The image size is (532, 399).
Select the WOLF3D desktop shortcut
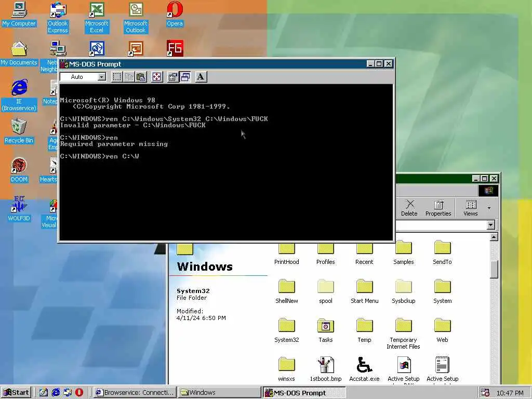tap(19, 209)
